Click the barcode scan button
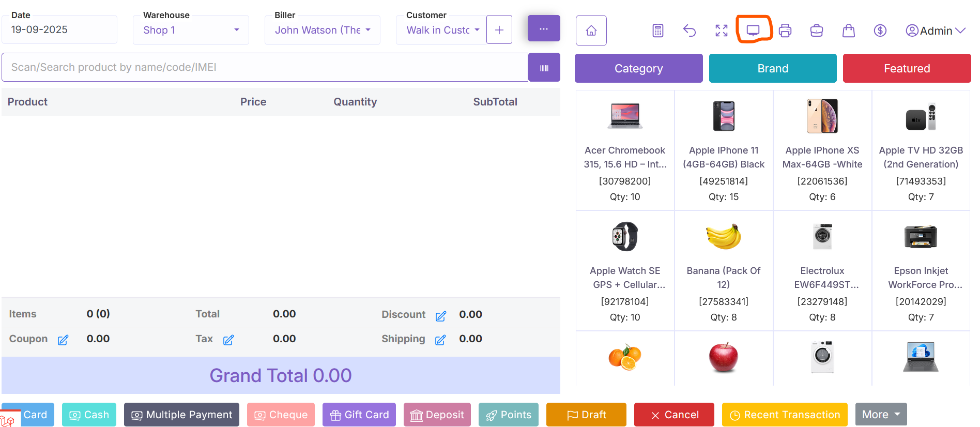This screenshot has width=980, height=427. tap(544, 68)
